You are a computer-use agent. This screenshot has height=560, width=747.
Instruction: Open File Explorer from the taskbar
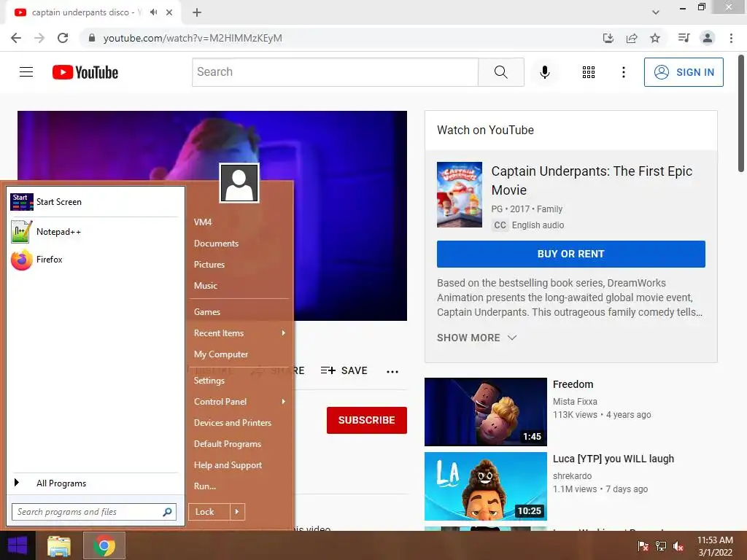(59, 545)
